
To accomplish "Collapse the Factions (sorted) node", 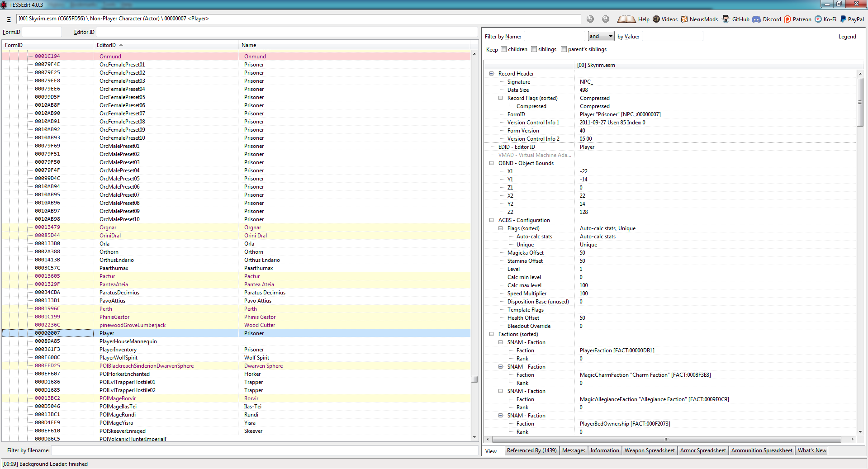I will pyautogui.click(x=492, y=334).
